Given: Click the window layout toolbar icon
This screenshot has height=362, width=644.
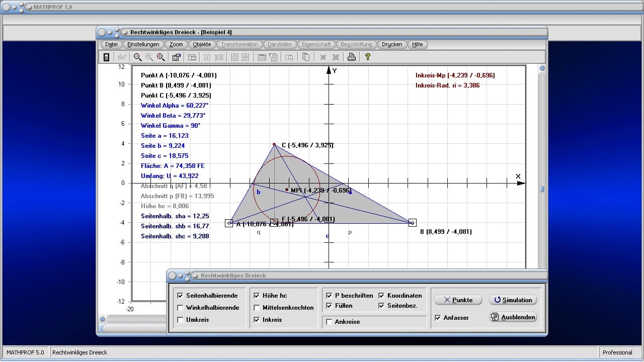Looking at the screenshot, I should pyautogui.click(x=192, y=57).
